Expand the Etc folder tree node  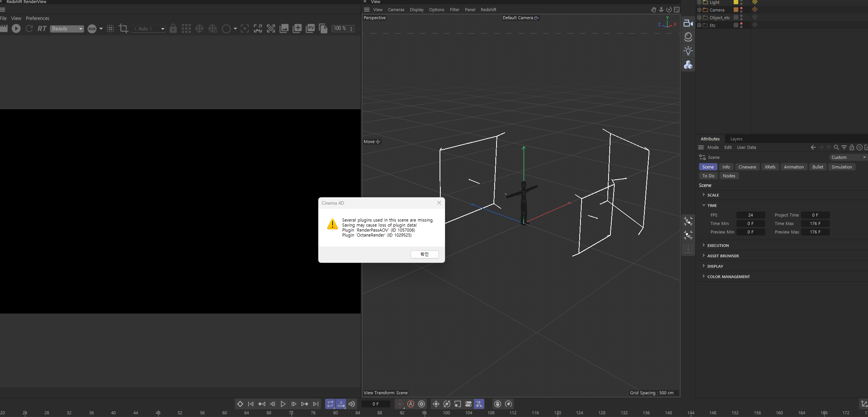[699, 25]
